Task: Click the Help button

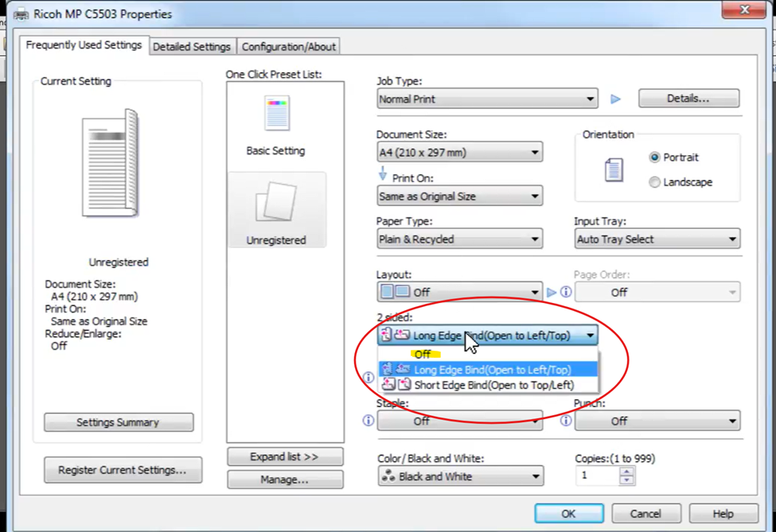Action: (723, 514)
